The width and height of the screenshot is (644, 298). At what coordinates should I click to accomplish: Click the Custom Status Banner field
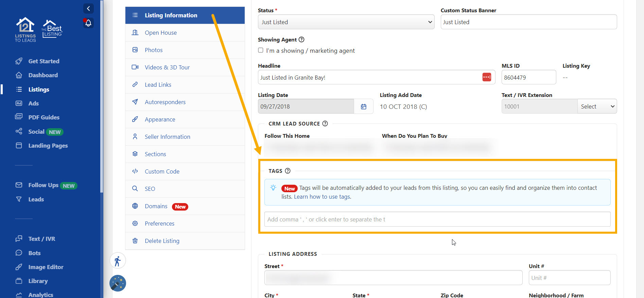528,22
